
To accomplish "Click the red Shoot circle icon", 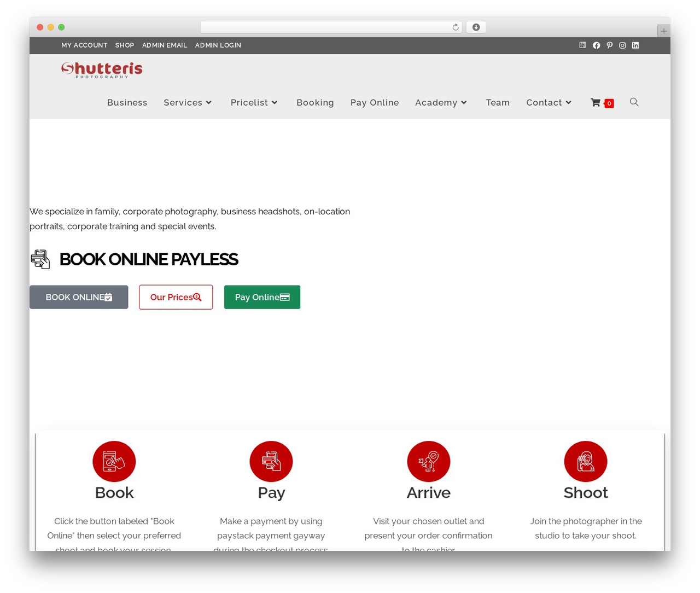I will [586, 462].
